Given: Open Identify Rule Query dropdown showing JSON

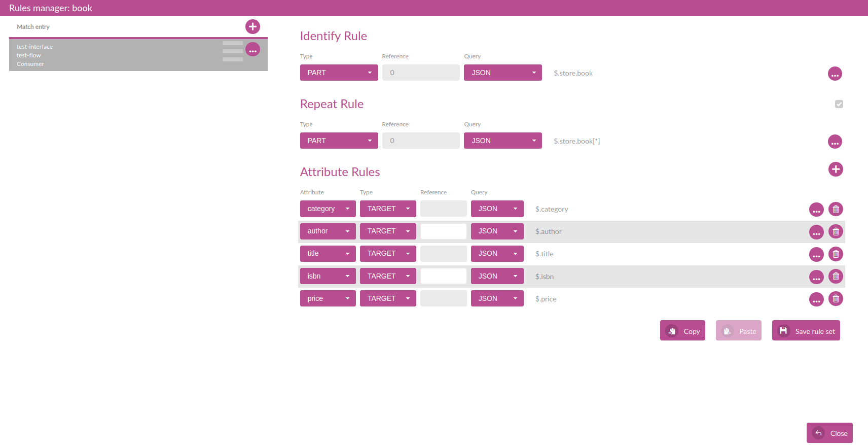Looking at the screenshot, I should pos(503,73).
